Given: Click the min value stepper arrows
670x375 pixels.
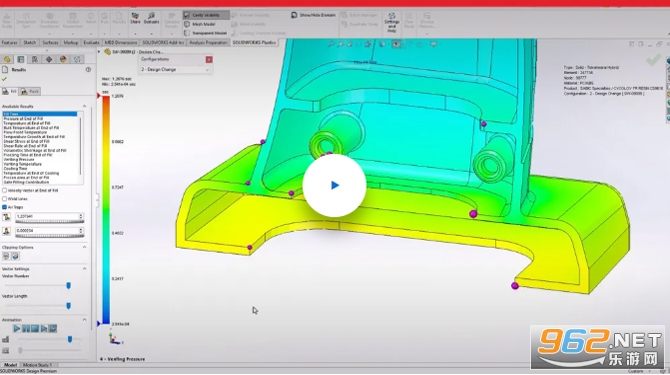Looking at the screenshot, I should click(81, 231).
